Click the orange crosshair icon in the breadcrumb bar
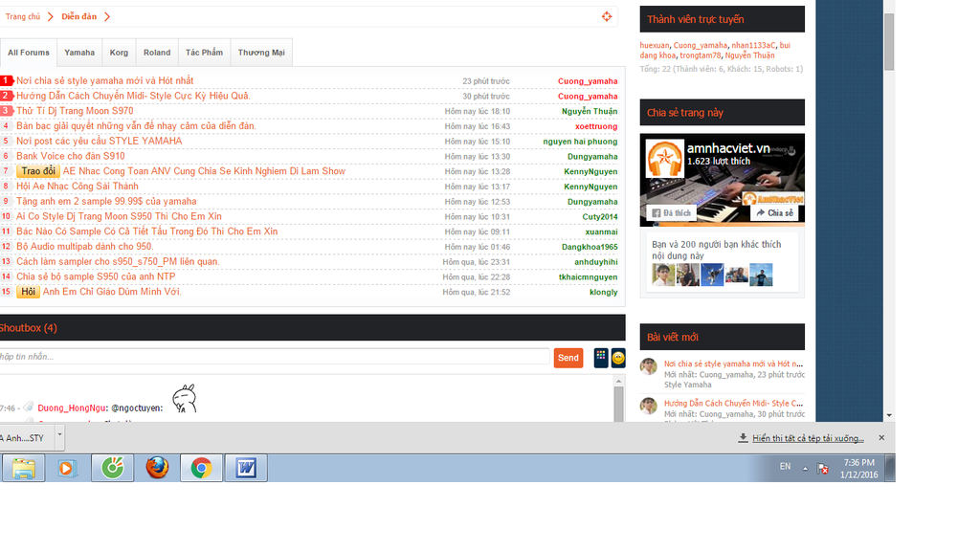 [x=606, y=16]
